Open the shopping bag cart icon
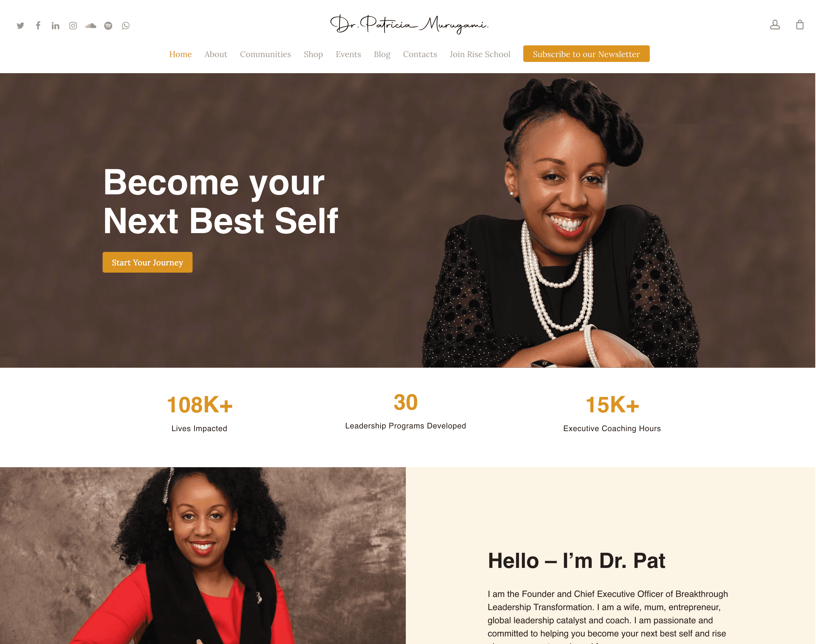The image size is (816, 644). (x=800, y=25)
